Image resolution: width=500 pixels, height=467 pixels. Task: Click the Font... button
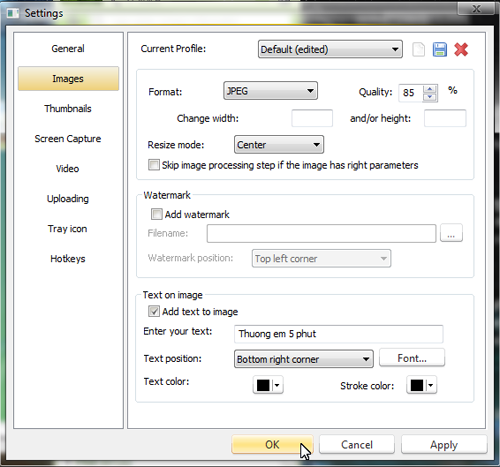[412, 358]
